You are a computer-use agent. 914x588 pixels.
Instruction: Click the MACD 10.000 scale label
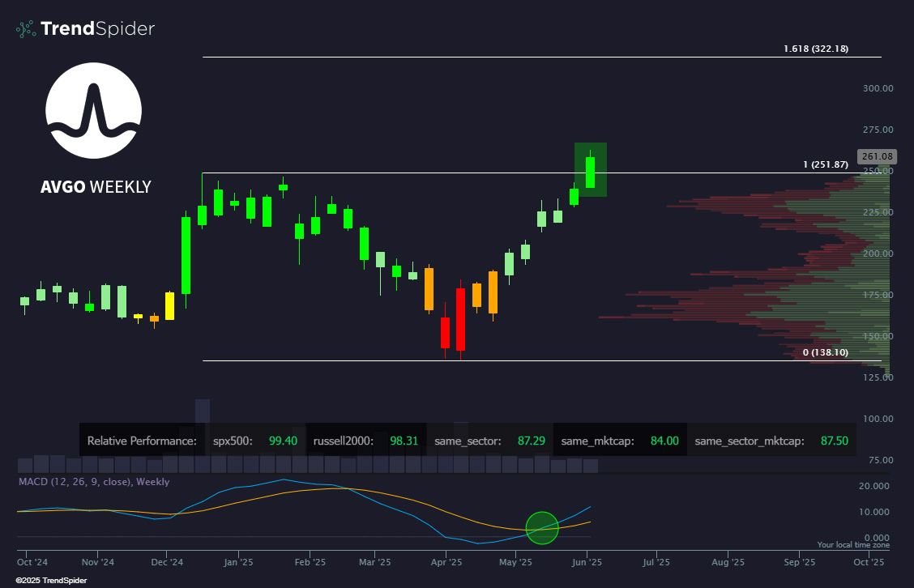(x=874, y=512)
